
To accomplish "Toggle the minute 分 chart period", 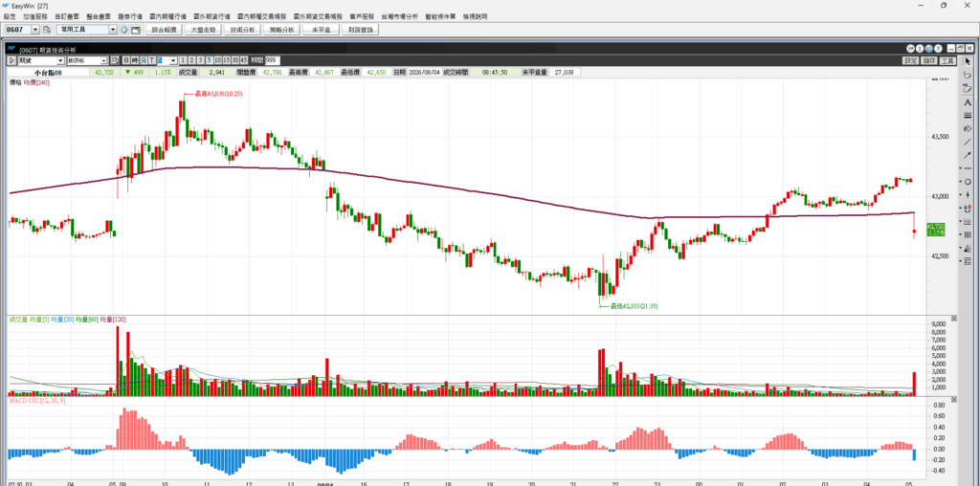I will click(x=144, y=60).
